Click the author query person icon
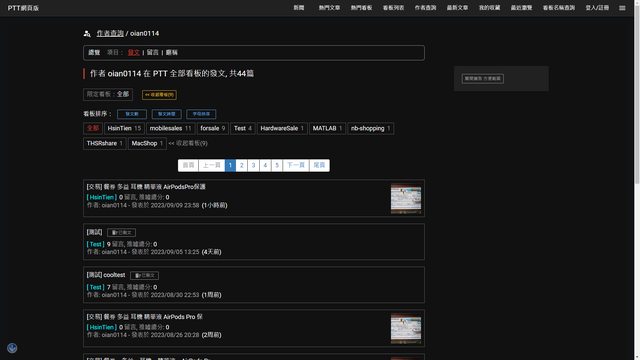This screenshot has height=360, width=640. pyautogui.click(x=87, y=33)
